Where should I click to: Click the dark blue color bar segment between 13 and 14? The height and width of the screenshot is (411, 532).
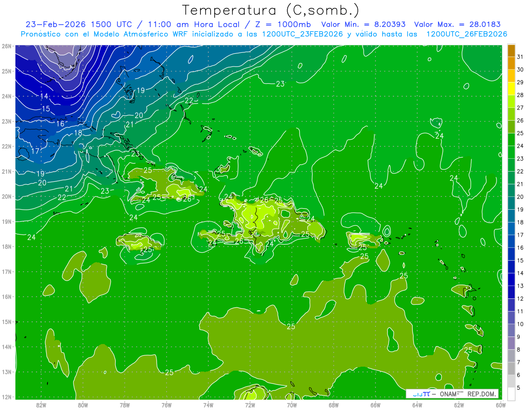(x=512, y=280)
